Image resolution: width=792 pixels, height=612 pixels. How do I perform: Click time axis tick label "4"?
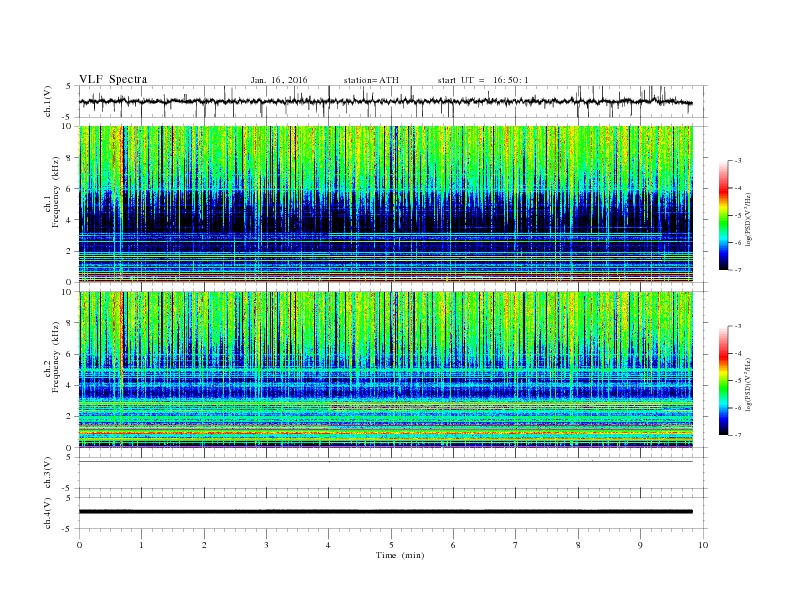tap(328, 545)
